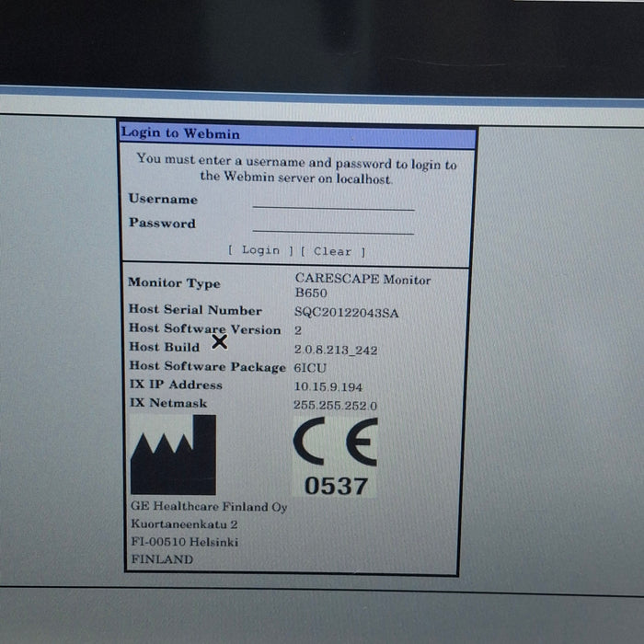Viewport: 644px width, 644px height.
Task: Click the GE Healthcare Finland Oy text
Action: click(x=209, y=507)
